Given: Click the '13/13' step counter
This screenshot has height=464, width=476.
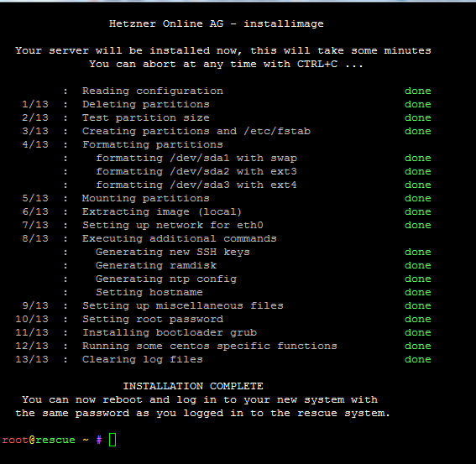Looking at the screenshot, I should (x=32, y=359).
